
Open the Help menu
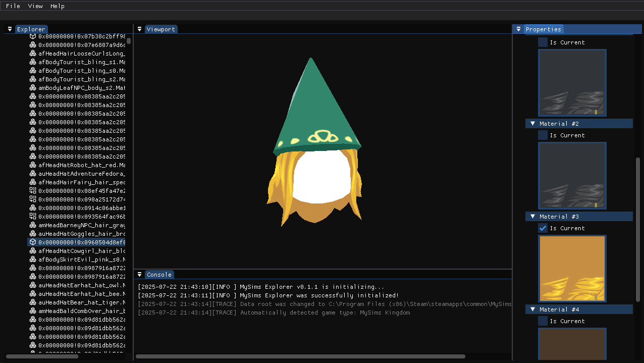click(57, 6)
